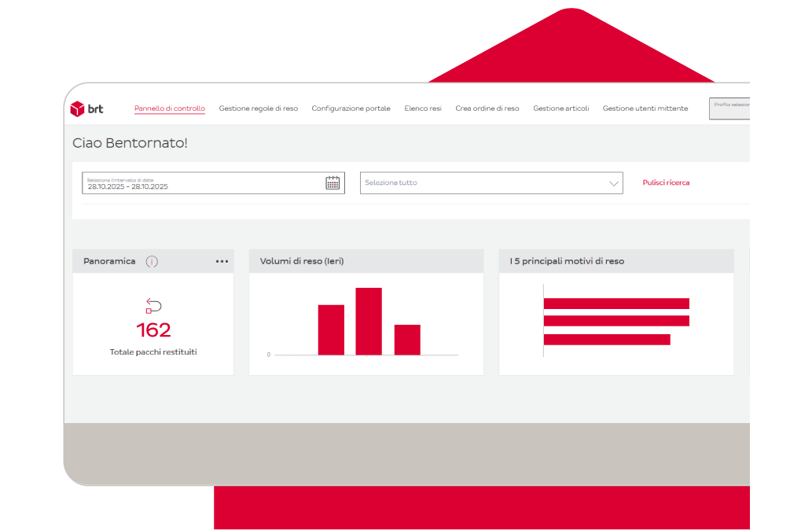Click the date range input field
This screenshot has height=530, width=812.
pos(204,183)
